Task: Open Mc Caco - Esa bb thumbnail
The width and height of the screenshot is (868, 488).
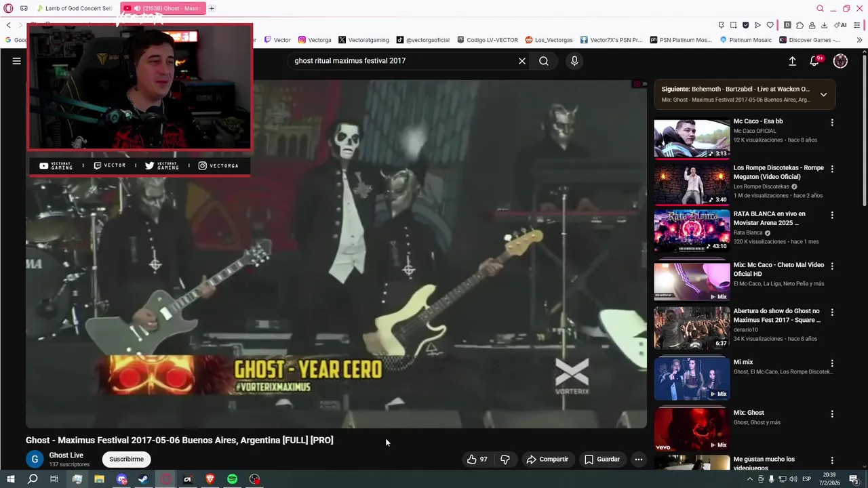Action: click(692, 139)
